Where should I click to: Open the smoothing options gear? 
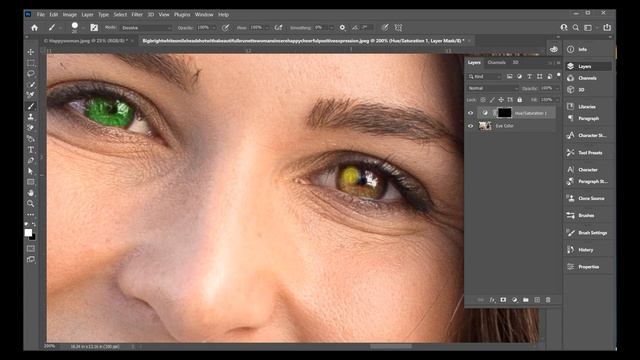(x=342, y=28)
